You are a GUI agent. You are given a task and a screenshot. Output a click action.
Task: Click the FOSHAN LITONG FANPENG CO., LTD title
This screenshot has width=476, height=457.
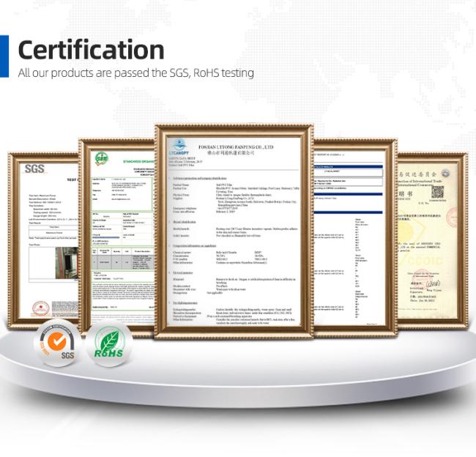tap(236, 147)
